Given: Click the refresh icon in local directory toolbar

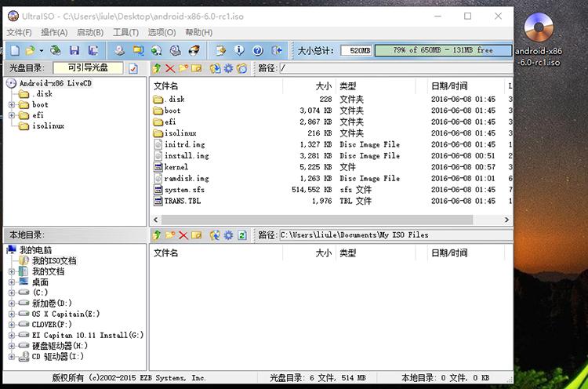Looking at the screenshot, I should click(242, 235).
